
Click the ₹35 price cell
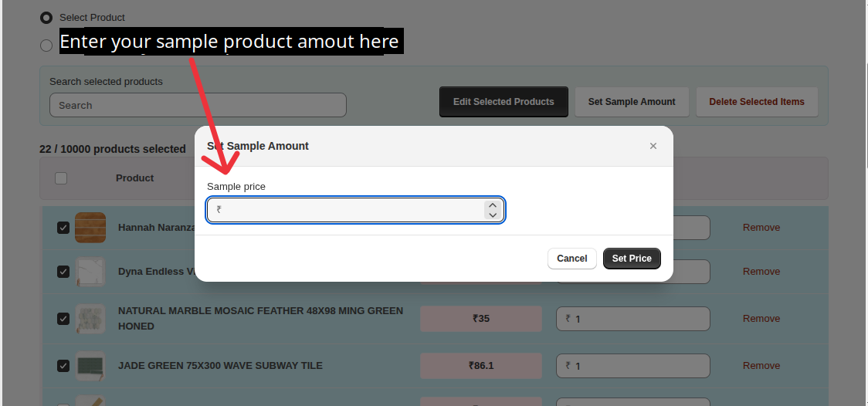480,319
